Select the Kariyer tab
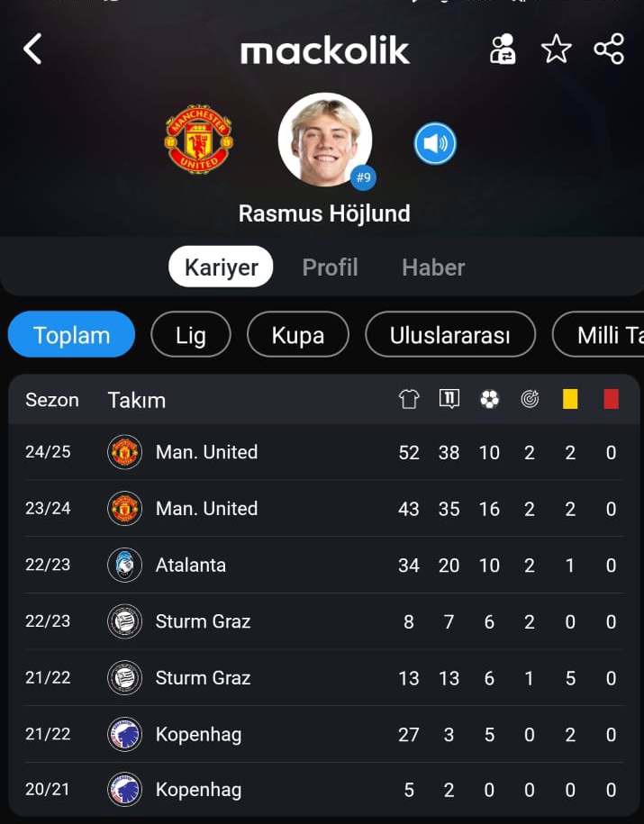Screen dimensions: 644x824 tap(221, 267)
